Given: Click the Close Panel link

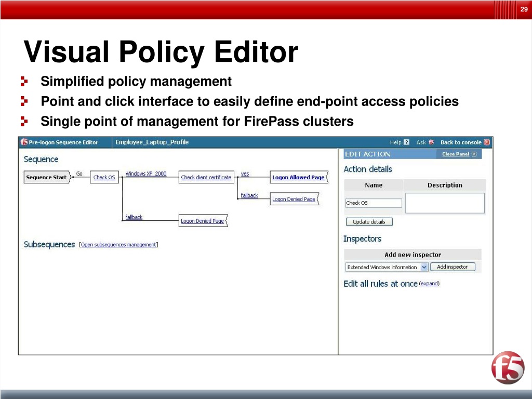Looking at the screenshot, I should click(456, 154).
